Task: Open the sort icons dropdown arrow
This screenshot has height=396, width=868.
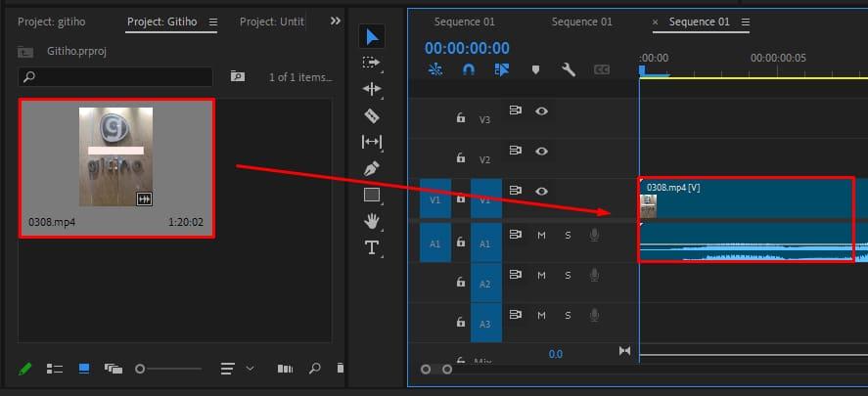Action: tap(250, 369)
